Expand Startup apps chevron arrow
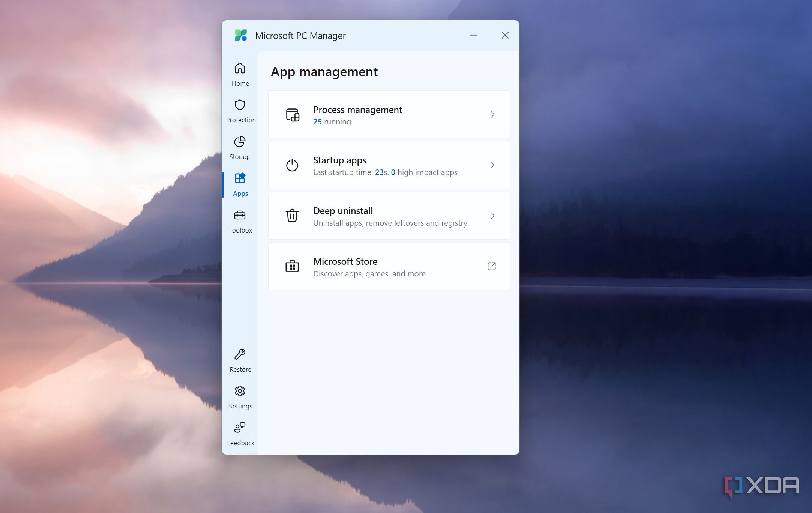The image size is (812, 513). pyautogui.click(x=493, y=165)
